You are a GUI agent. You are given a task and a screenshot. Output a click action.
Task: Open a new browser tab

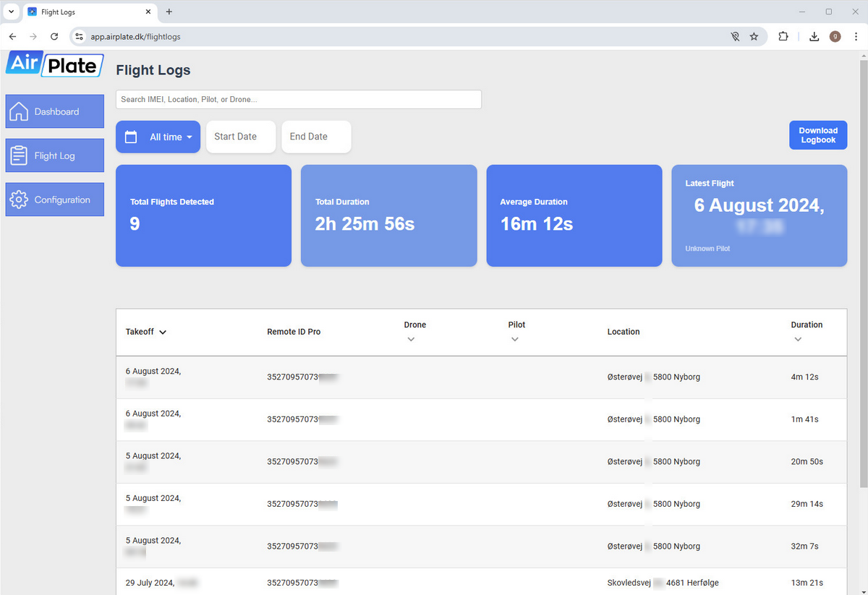[169, 12]
